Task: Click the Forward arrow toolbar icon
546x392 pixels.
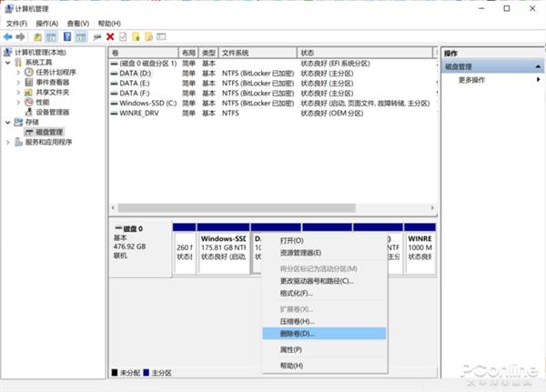Action: point(20,37)
